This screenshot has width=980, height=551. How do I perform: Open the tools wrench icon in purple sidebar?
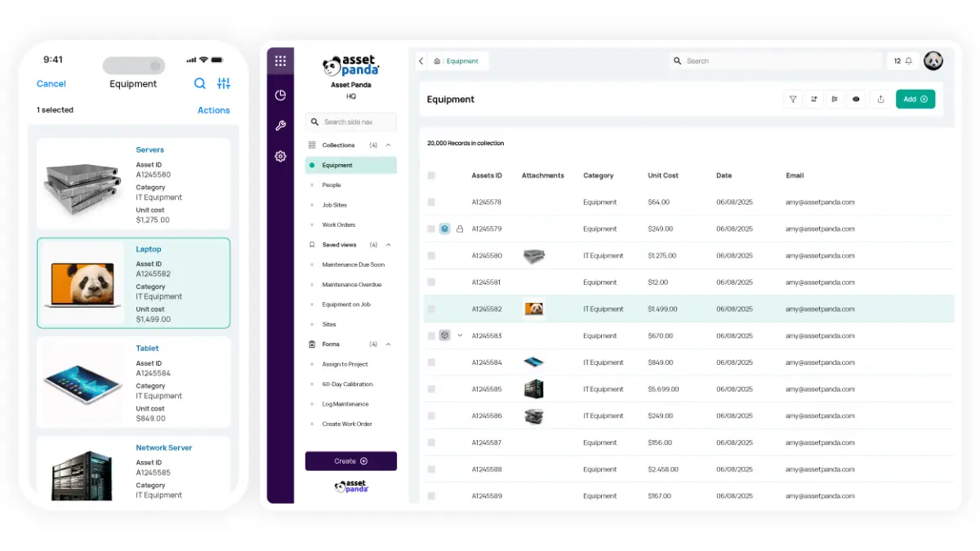(280, 125)
